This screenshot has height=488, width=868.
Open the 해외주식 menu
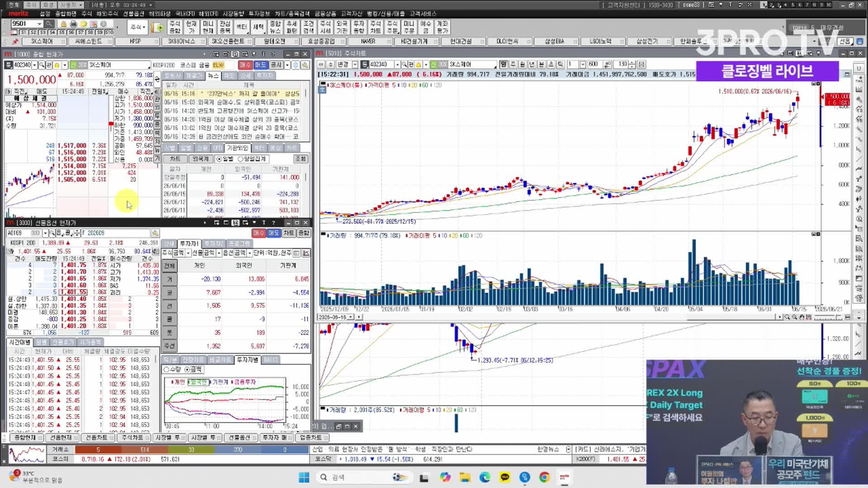pyautogui.click(x=107, y=14)
